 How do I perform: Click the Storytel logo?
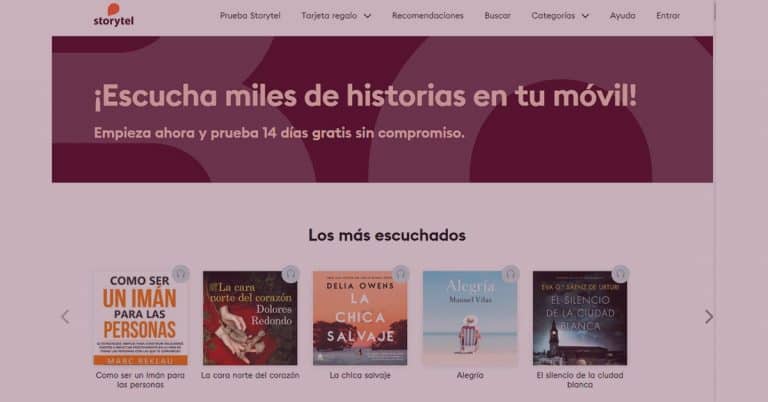[x=113, y=15]
